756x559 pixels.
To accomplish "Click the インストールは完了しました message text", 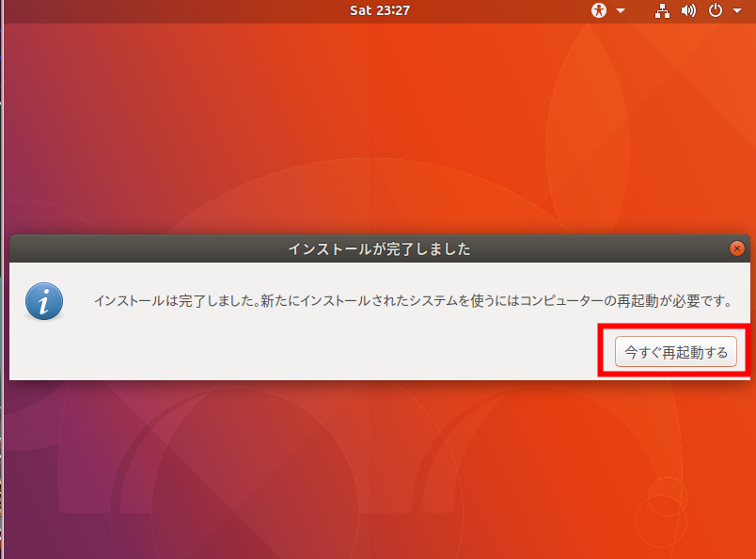I will pos(413,301).
